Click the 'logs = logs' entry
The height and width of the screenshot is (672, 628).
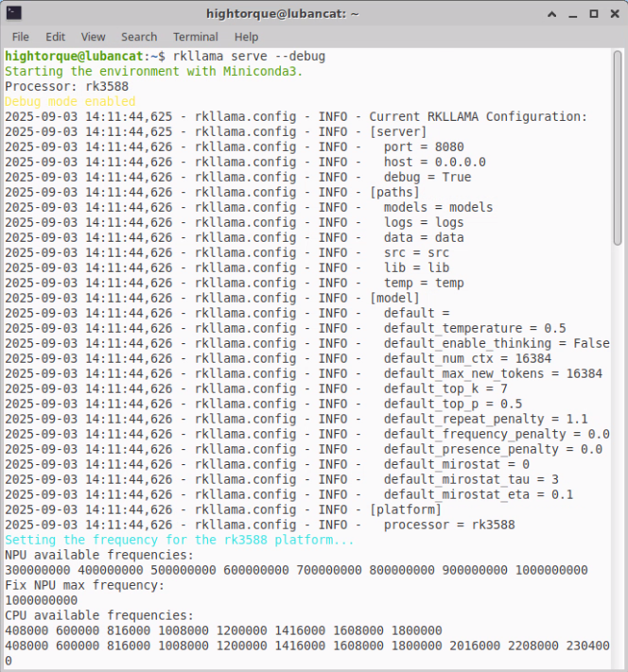(424, 222)
